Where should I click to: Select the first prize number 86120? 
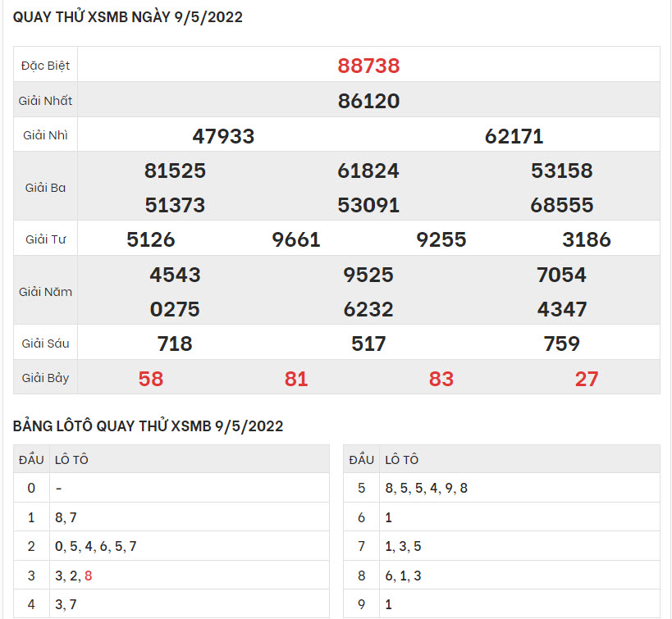pos(368,101)
